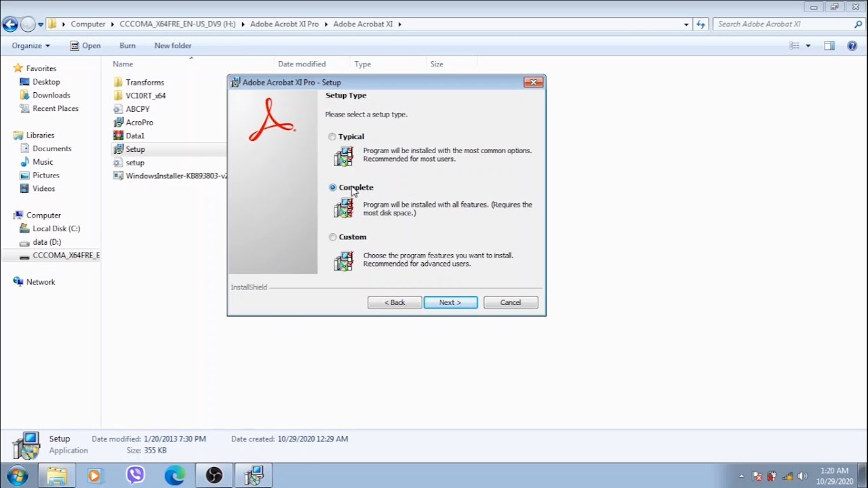
Task: Open the Windows Start menu
Action: (x=18, y=476)
